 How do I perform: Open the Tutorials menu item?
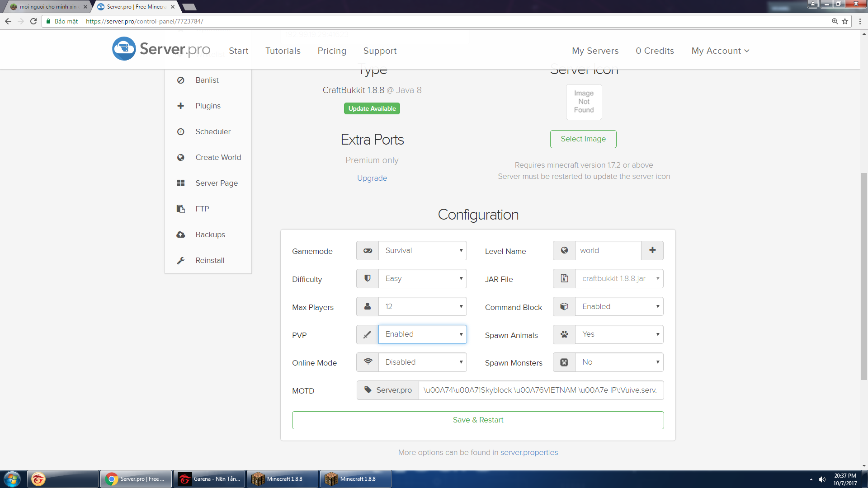tap(283, 51)
